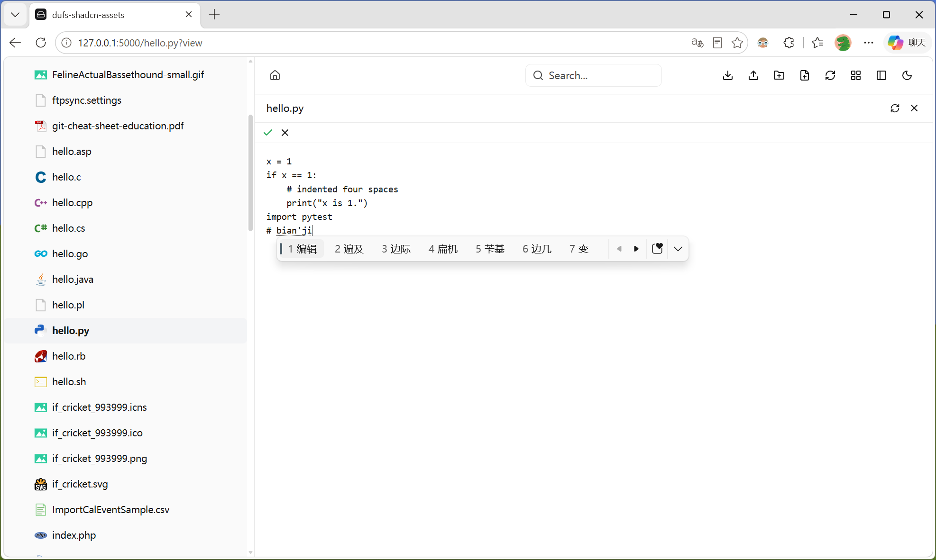The image size is (936, 560).
Task: Open Copilot 聊天 button
Action: [907, 43]
